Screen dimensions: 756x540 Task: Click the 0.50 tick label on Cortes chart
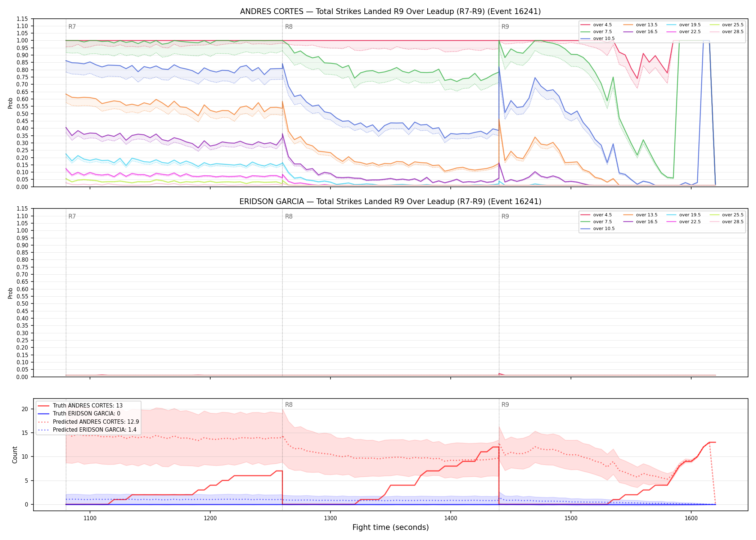[22, 114]
